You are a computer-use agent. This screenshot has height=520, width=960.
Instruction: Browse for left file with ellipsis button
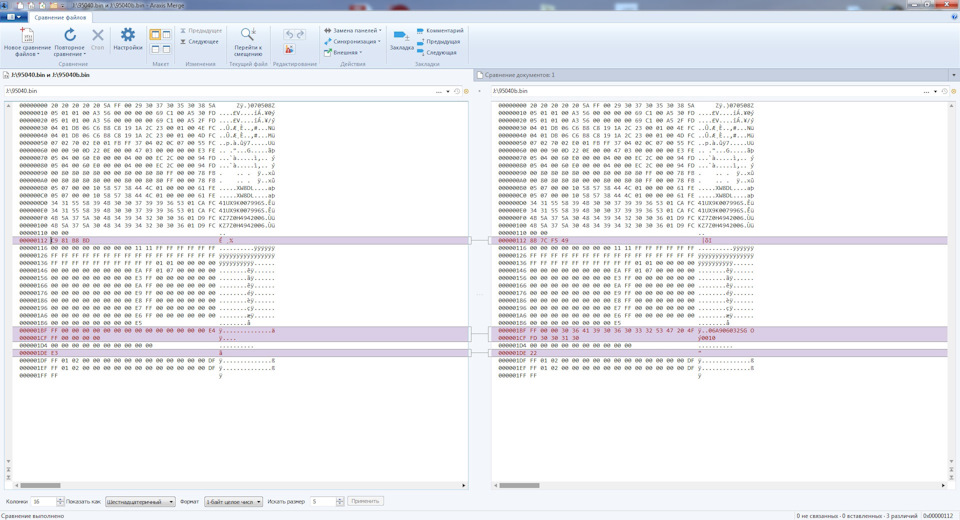click(x=438, y=91)
